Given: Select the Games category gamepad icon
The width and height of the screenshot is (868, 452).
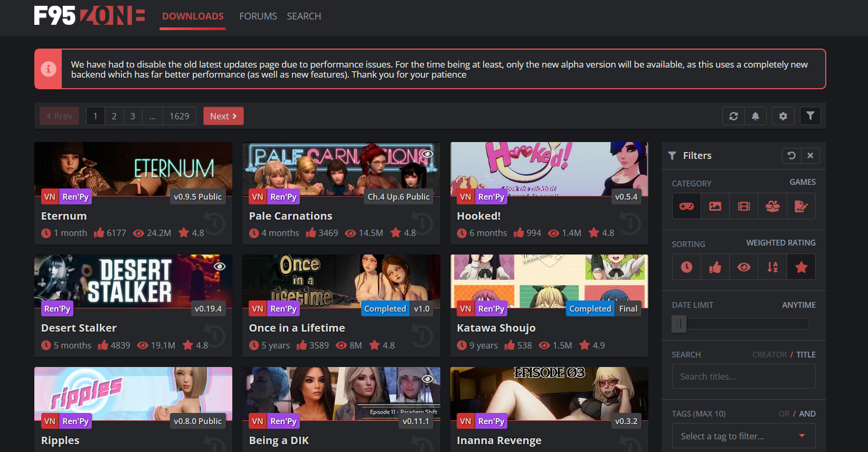Looking at the screenshot, I should tap(686, 206).
